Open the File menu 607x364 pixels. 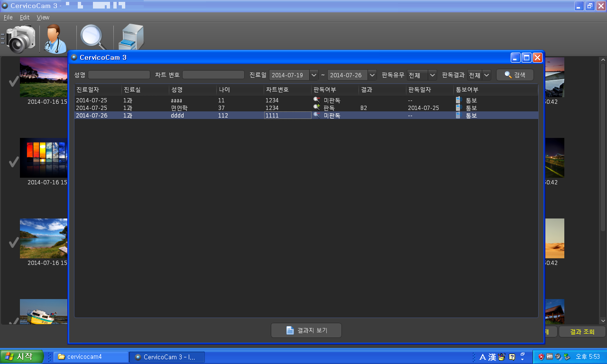pyautogui.click(x=8, y=17)
